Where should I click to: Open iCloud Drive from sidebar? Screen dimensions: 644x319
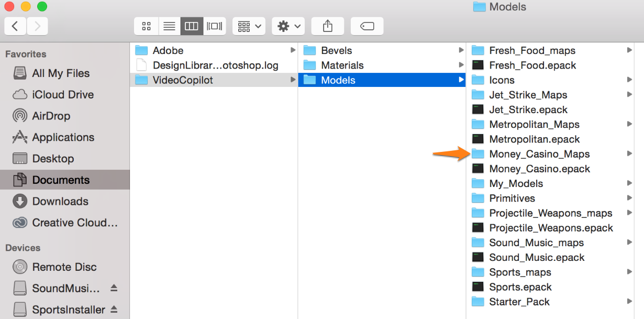tap(63, 95)
